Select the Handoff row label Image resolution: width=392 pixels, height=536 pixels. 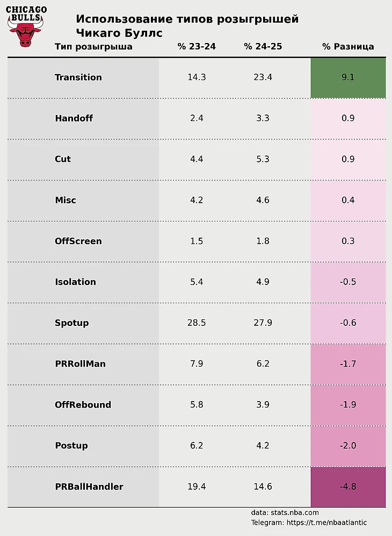point(74,118)
